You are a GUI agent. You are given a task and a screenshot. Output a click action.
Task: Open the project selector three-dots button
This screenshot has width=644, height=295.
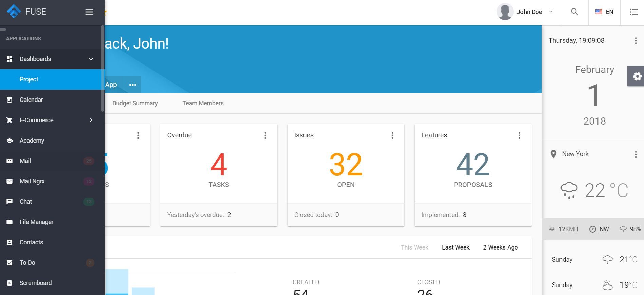coord(133,85)
